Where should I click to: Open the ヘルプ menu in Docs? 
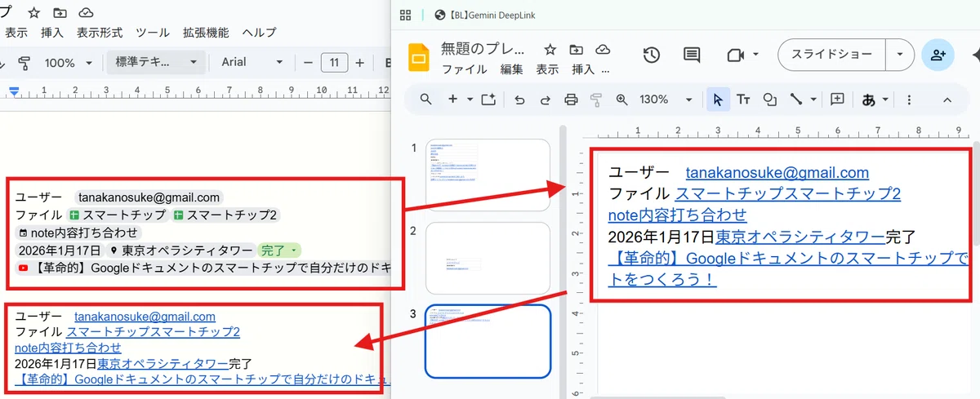pyautogui.click(x=259, y=33)
